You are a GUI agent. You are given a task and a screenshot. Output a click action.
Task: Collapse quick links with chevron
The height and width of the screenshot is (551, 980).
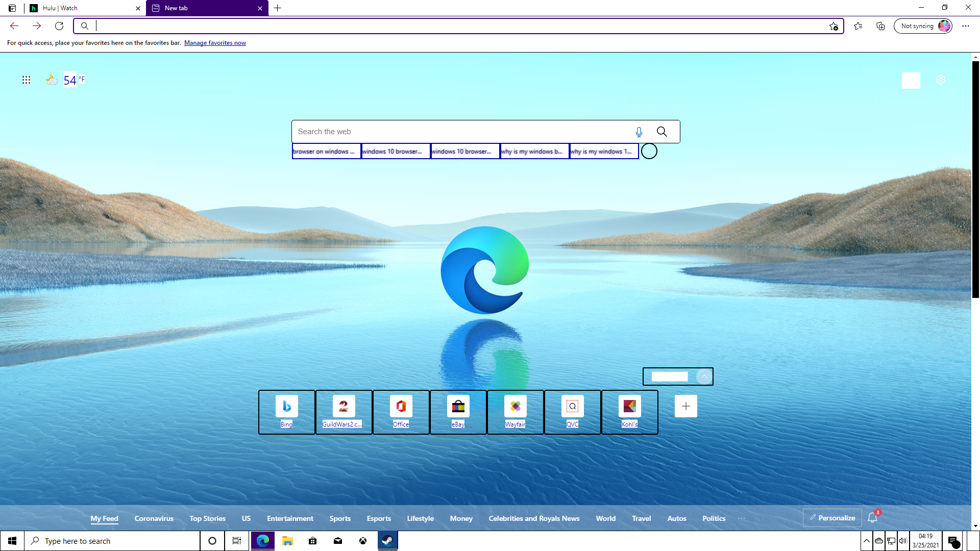point(704,377)
